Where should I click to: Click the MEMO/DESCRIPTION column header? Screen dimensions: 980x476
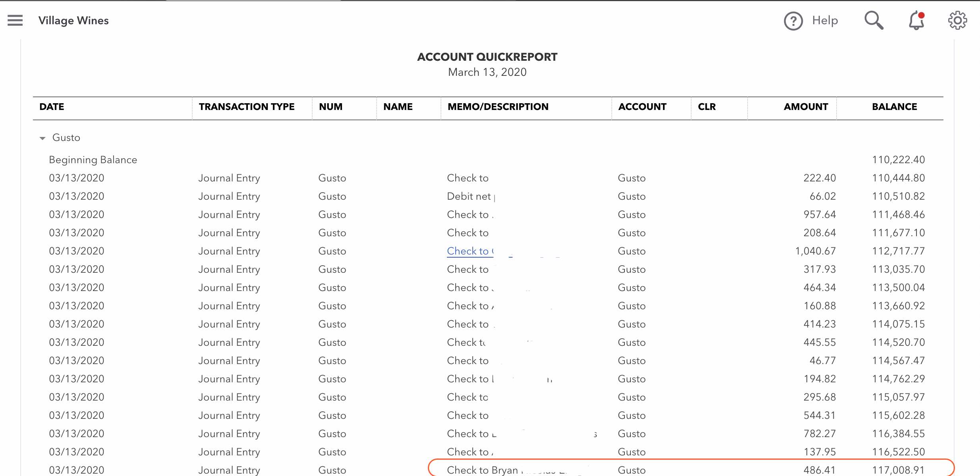[498, 107]
